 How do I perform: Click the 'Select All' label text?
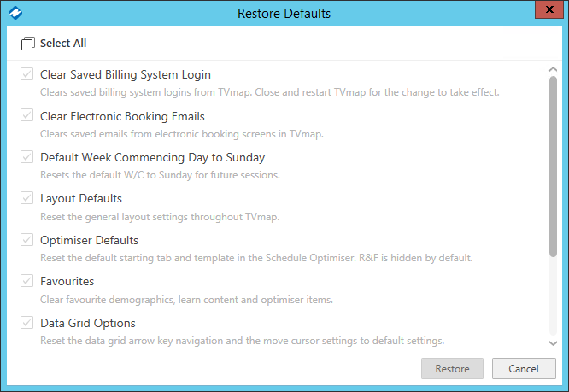[63, 44]
